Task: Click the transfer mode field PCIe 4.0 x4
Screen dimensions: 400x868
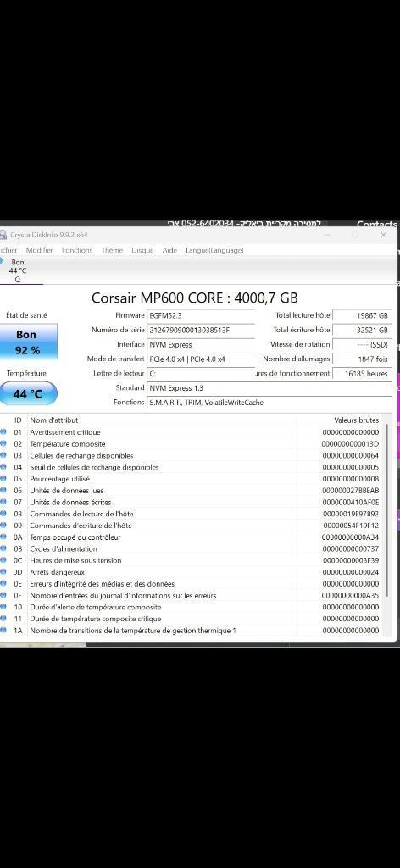Action: (201, 359)
